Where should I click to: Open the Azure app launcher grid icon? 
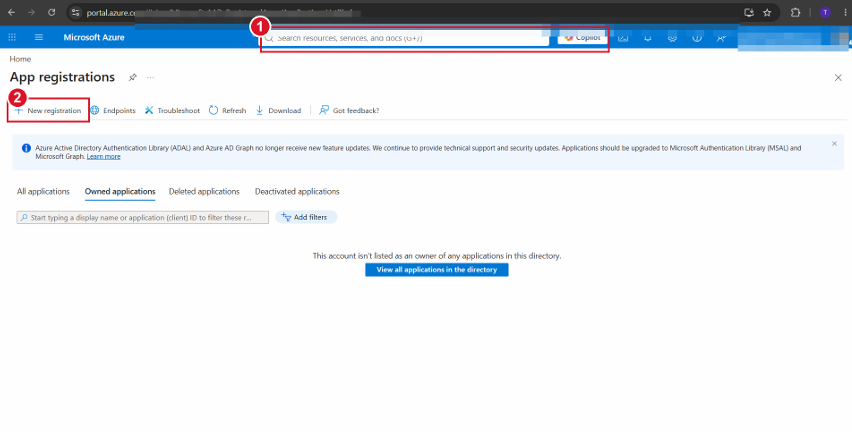click(x=12, y=37)
